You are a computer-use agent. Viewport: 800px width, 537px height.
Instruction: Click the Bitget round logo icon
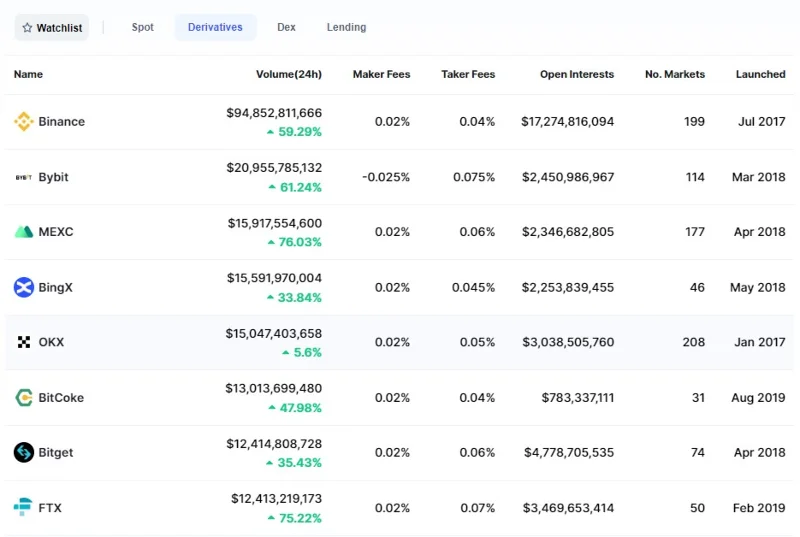tap(23, 452)
